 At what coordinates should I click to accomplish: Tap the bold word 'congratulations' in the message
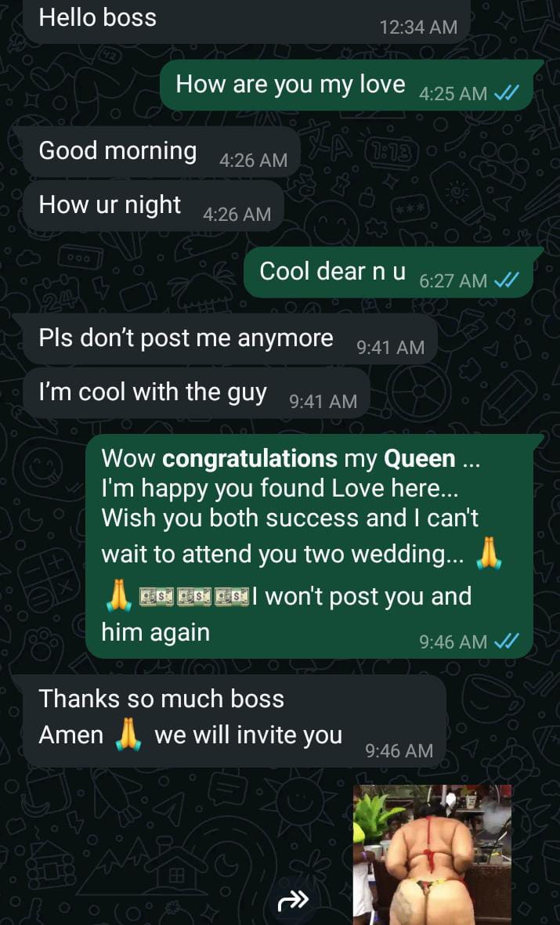click(x=250, y=458)
